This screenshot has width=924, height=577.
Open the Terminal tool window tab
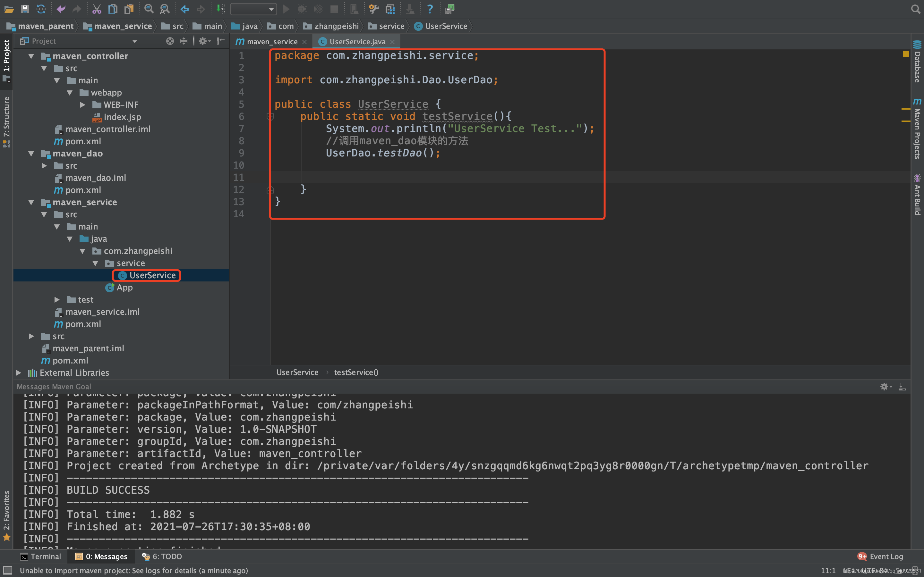40,556
